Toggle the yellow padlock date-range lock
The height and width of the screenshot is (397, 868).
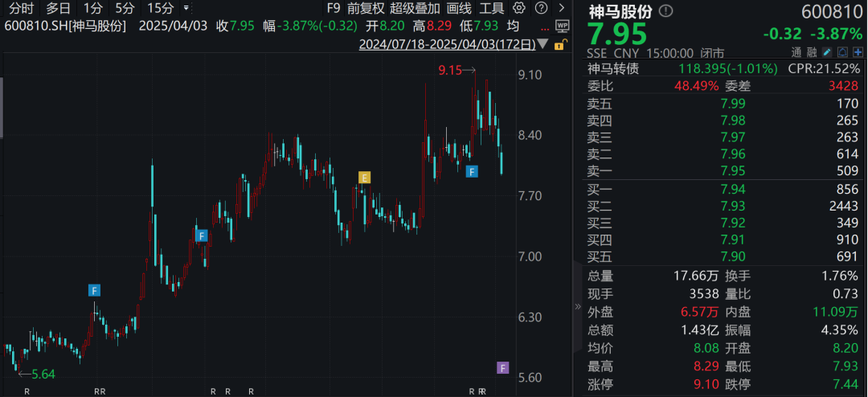point(559,45)
